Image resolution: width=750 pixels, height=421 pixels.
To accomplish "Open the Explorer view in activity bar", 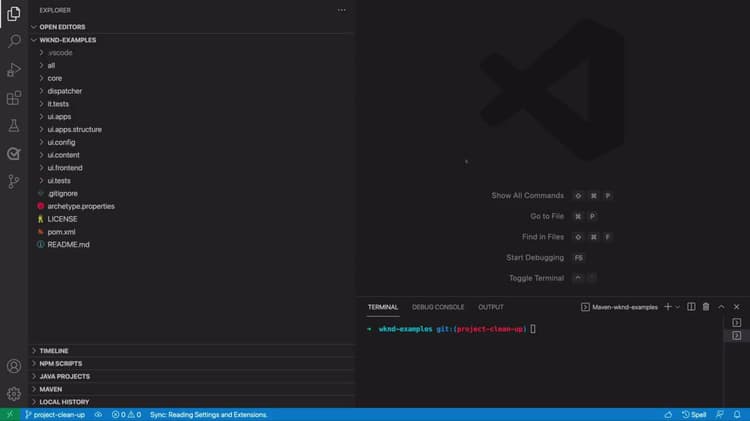I will point(14,14).
